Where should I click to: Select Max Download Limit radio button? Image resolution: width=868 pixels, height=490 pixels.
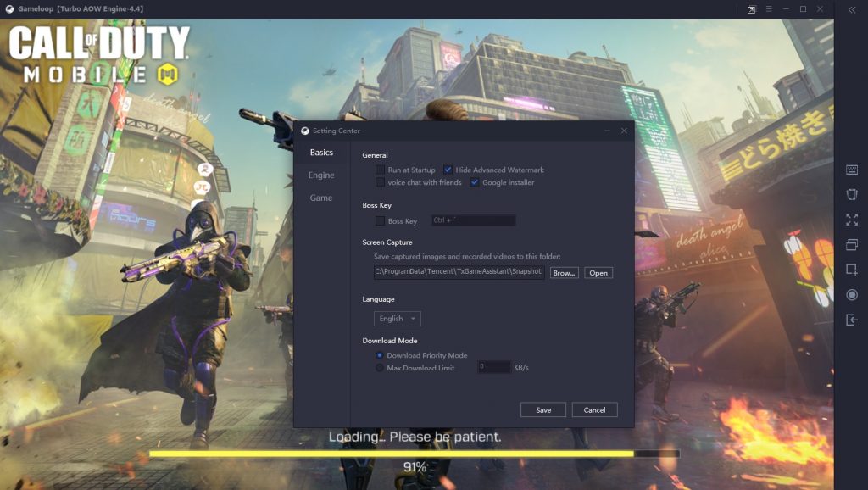pyautogui.click(x=379, y=368)
